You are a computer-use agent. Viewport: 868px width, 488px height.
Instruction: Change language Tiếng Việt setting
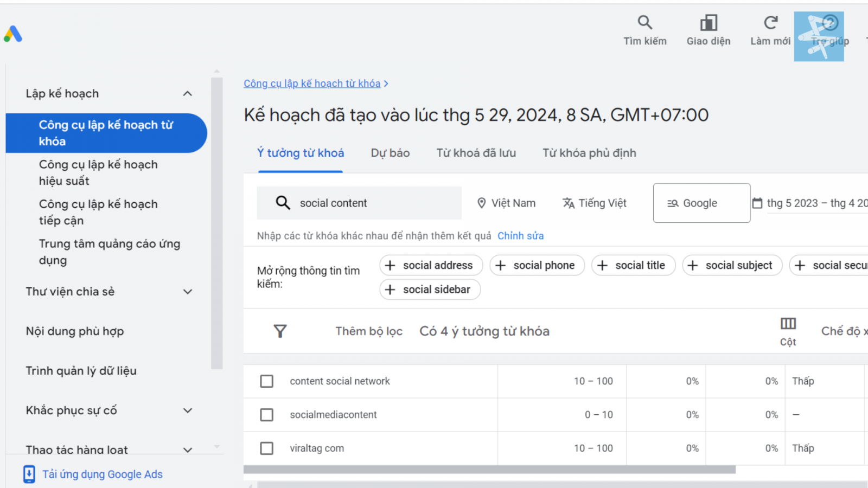(595, 203)
